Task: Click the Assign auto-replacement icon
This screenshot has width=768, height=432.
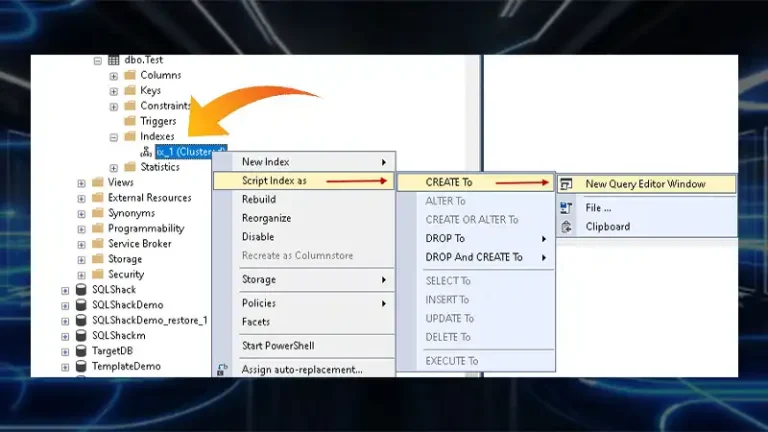Action: point(222,369)
